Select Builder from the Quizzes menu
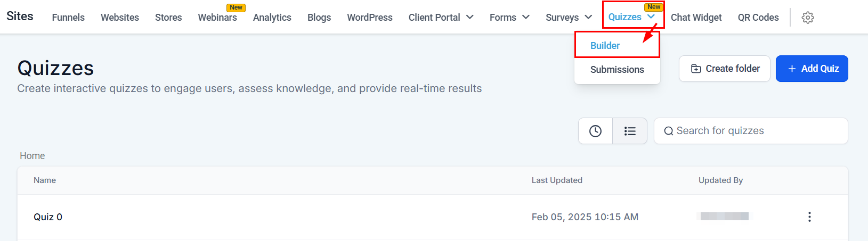The height and width of the screenshot is (241, 868). [605, 46]
